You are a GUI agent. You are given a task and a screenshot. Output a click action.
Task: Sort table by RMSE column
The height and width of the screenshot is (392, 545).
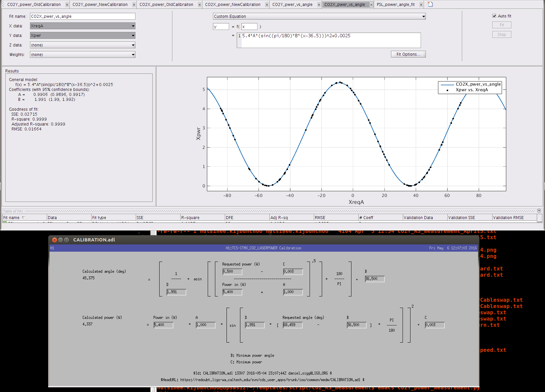(x=336, y=217)
